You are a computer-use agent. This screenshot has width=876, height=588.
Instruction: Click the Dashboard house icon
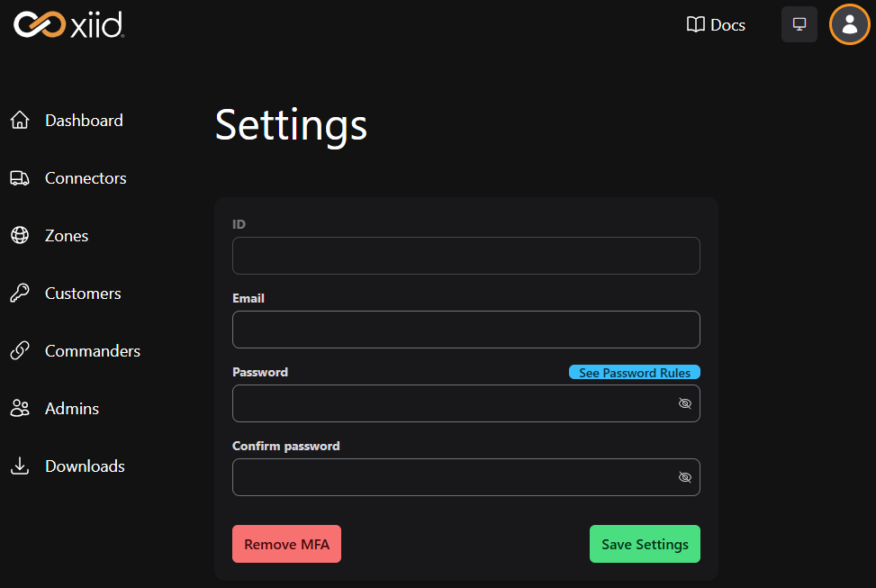pyautogui.click(x=20, y=121)
